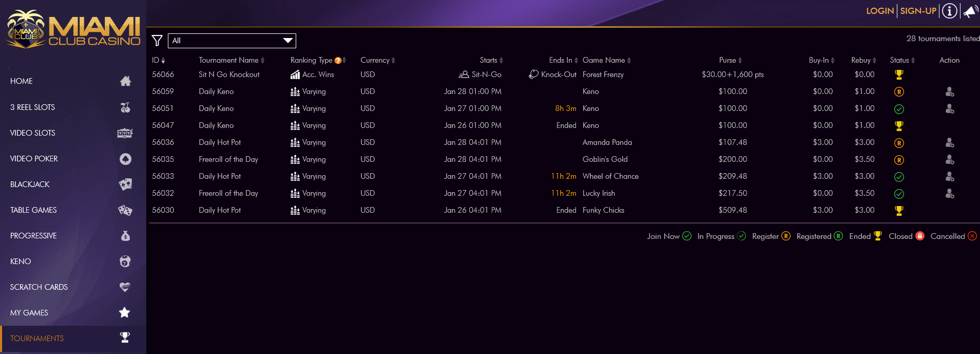Click the Miami Club Casino logo
980x354 pixels.
tap(73, 29)
